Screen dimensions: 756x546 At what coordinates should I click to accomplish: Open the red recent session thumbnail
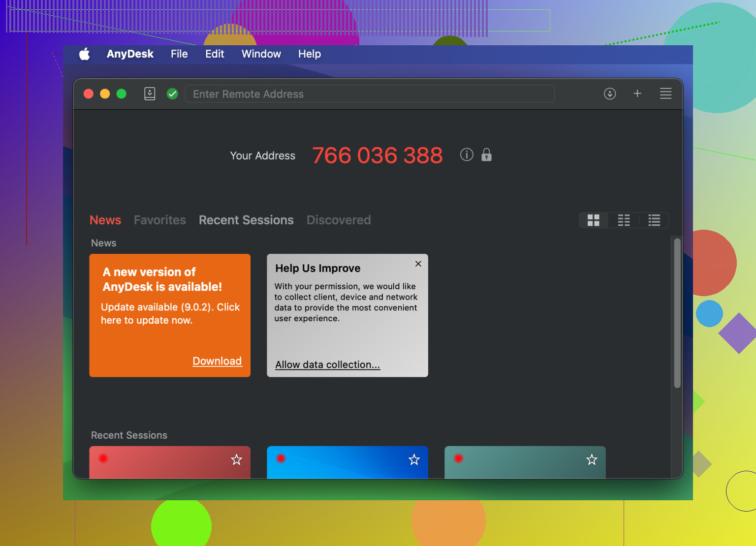[170, 462]
